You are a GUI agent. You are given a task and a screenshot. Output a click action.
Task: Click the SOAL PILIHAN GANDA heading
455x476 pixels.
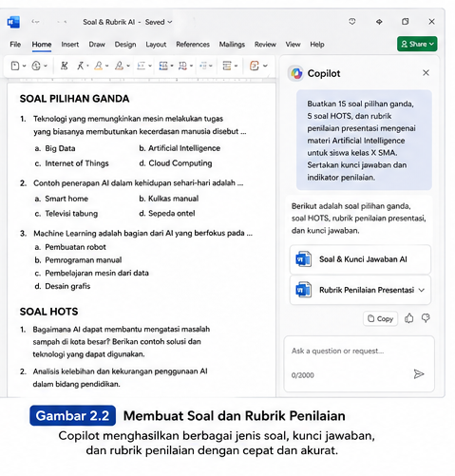coord(74,99)
